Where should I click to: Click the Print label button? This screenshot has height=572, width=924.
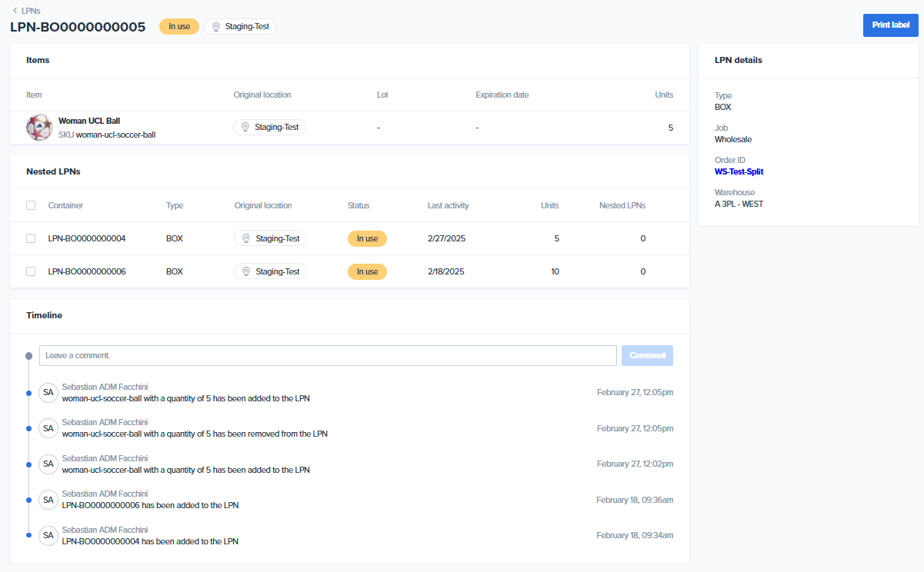pyautogui.click(x=889, y=25)
